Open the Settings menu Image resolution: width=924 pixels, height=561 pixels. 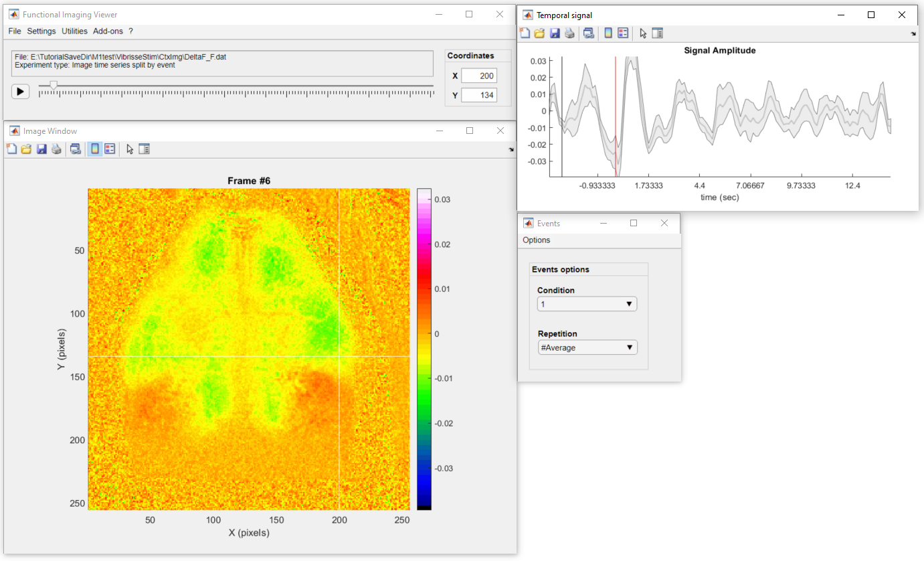coord(41,31)
